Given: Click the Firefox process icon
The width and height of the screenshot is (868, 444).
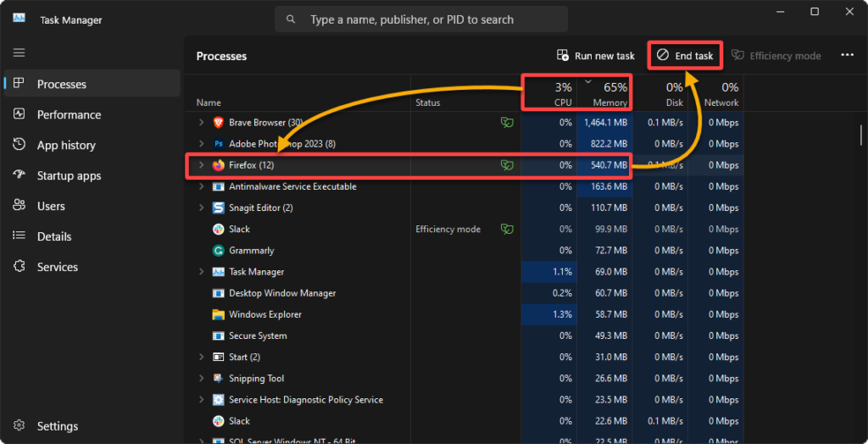Looking at the screenshot, I should (218, 165).
